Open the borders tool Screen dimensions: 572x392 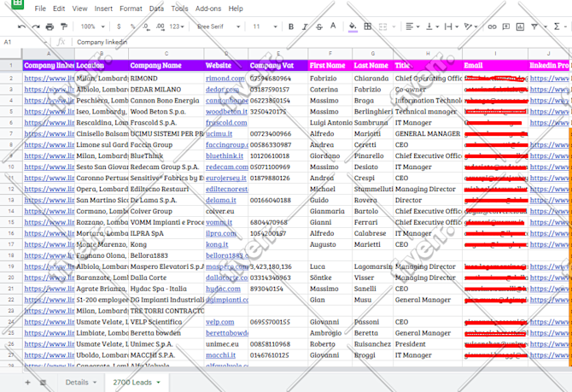pos(368,26)
